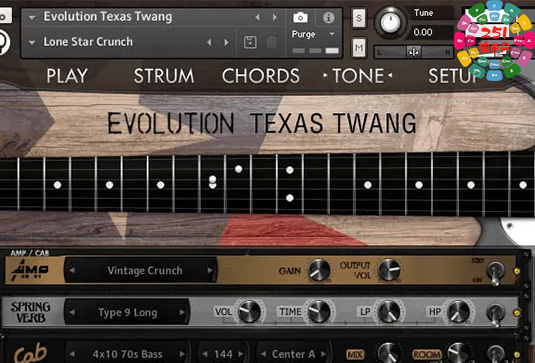The width and height of the screenshot is (535, 363).
Task: Select previous mic position before Center A
Action: click(263, 354)
